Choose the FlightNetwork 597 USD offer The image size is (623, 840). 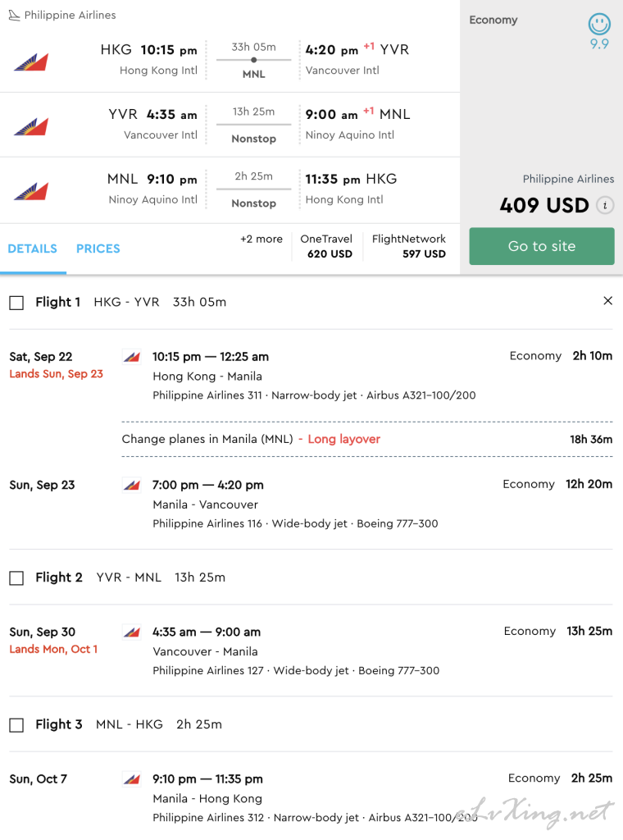click(x=409, y=246)
